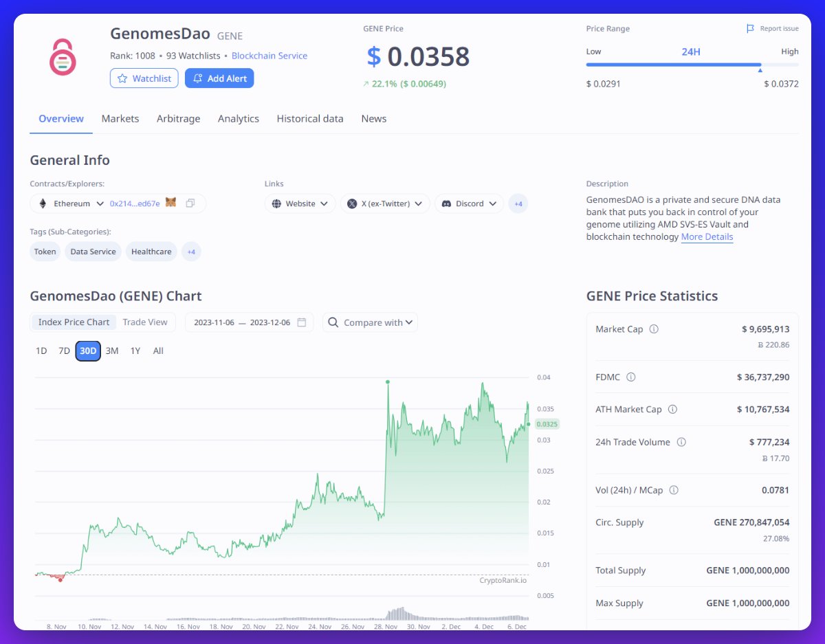
Task: Open the Markets tab
Action: tap(120, 119)
